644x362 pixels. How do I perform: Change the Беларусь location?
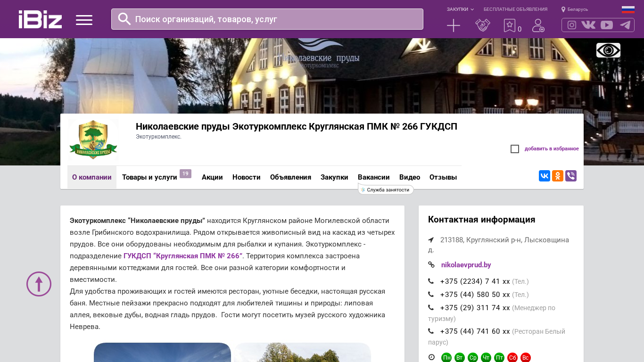pyautogui.click(x=575, y=9)
